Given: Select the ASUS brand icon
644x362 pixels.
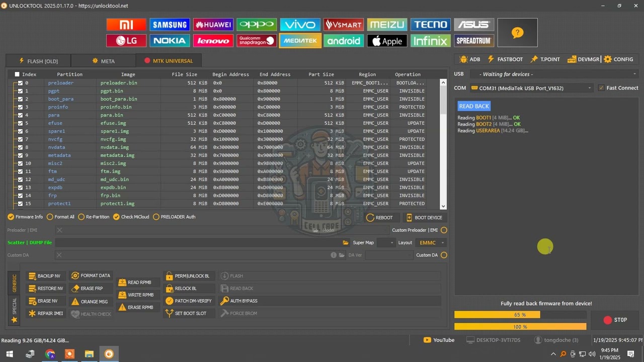Looking at the screenshot, I should click(x=474, y=25).
